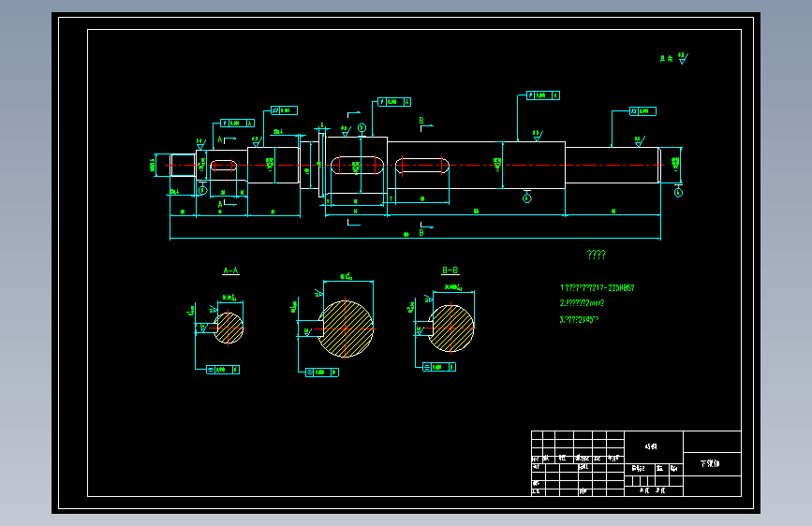Select the leftmost small keyway on the shaft
The image size is (812, 526).
(x=224, y=166)
